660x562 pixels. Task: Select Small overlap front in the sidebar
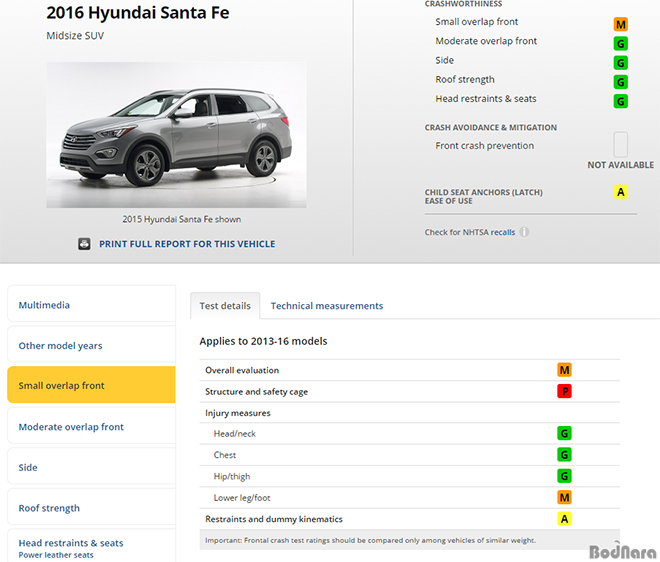pyautogui.click(x=91, y=385)
